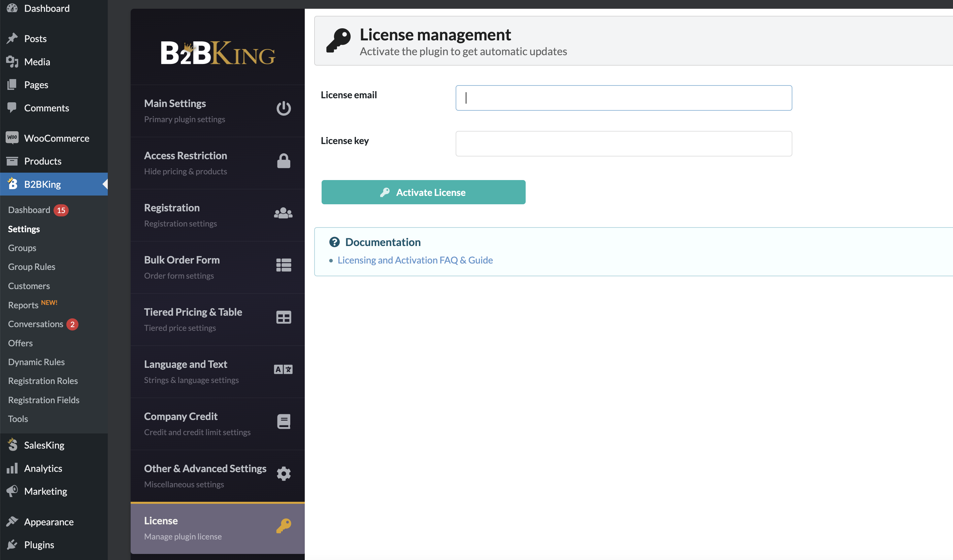Click the Pages icon in WordPress sidebar
This screenshot has height=560, width=953.
pos(12,85)
